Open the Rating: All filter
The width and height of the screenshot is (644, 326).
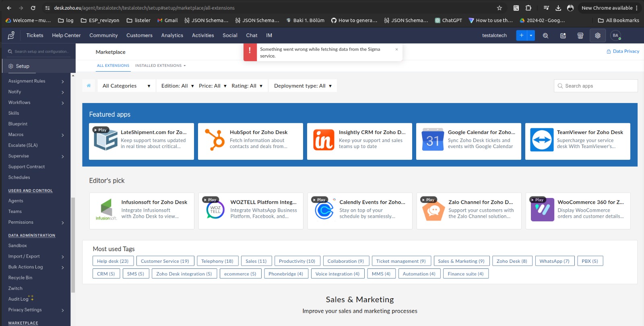(x=247, y=86)
